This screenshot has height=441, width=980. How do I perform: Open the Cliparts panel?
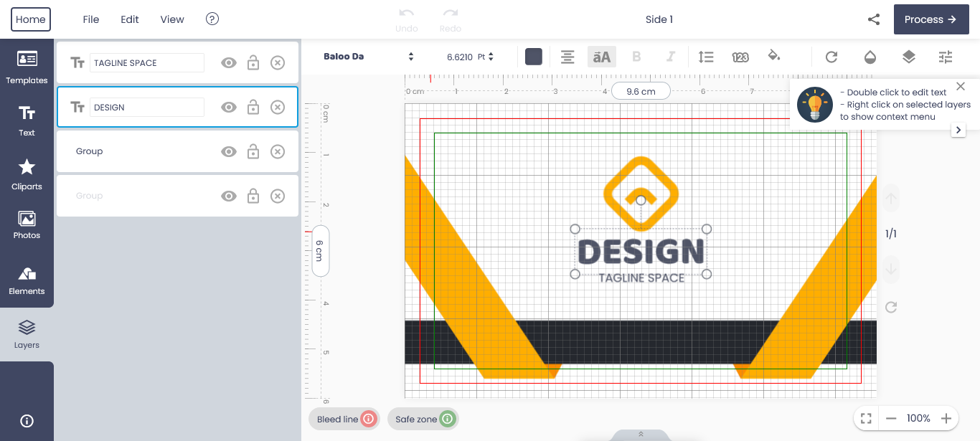coord(27,174)
